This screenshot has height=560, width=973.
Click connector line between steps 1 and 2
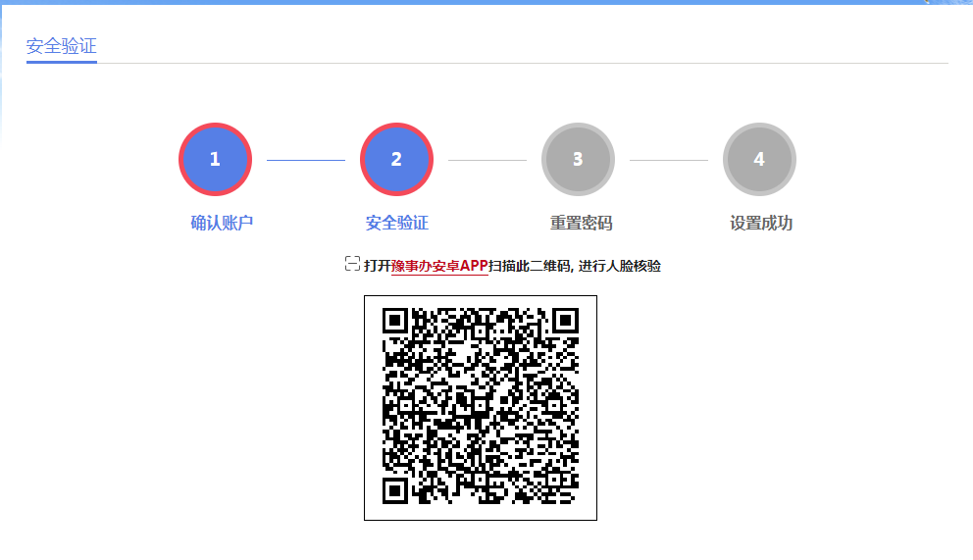[306, 160]
